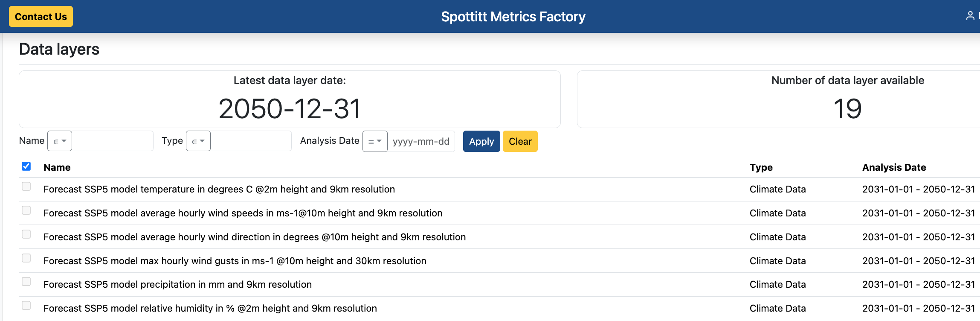Open the Contact Us button
Screen dimensions: 980x321
pos(41,17)
